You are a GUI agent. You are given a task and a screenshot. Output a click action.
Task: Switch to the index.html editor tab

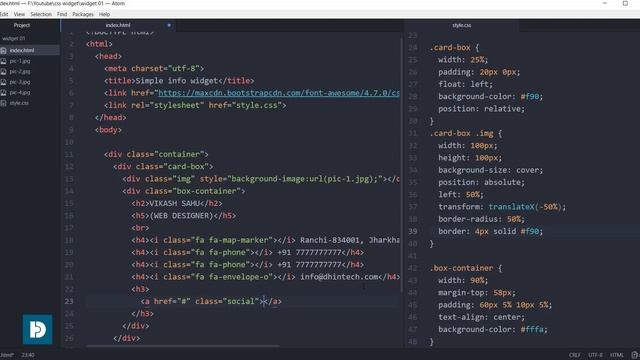pos(118,25)
